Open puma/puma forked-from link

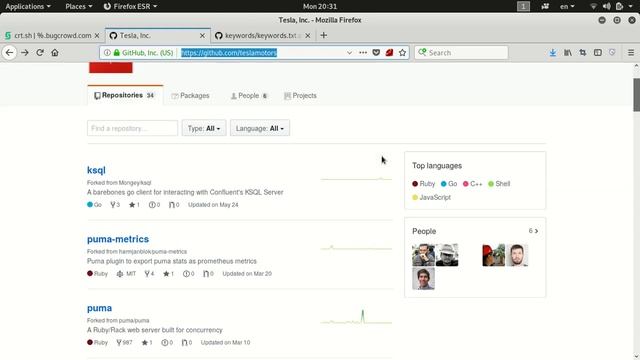tap(134, 321)
